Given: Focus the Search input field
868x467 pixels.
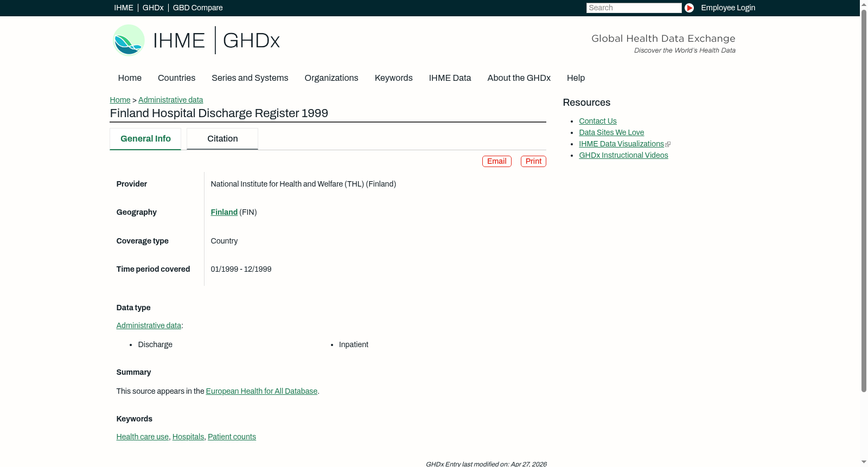Looking at the screenshot, I should pyautogui.click(x=634, y=8).
